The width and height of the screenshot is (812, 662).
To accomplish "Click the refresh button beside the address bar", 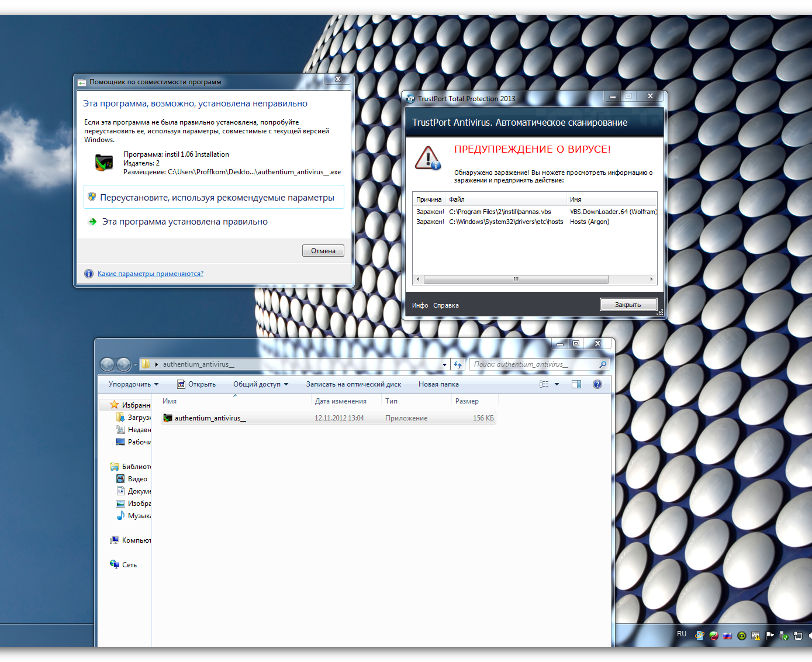I will [458, 364].
